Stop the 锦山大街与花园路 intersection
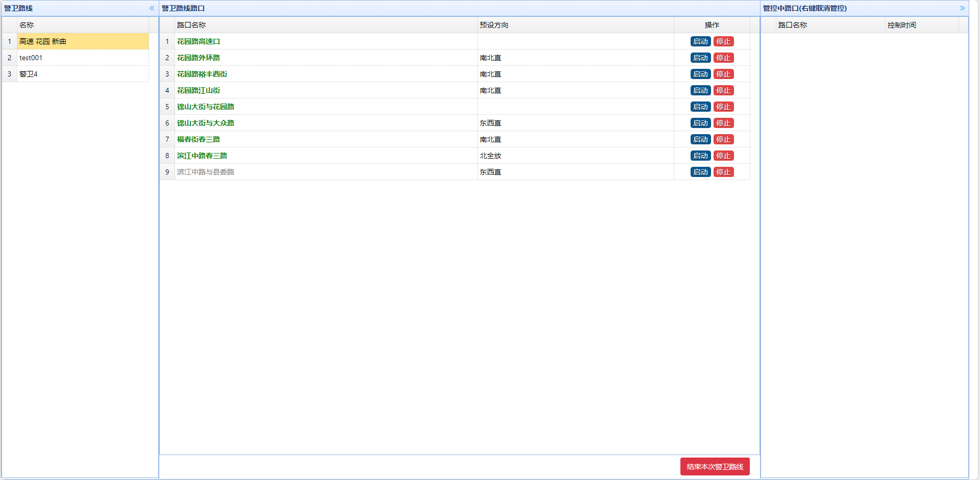This screenshot has width=980, height=480. click(x=723, y=107)
